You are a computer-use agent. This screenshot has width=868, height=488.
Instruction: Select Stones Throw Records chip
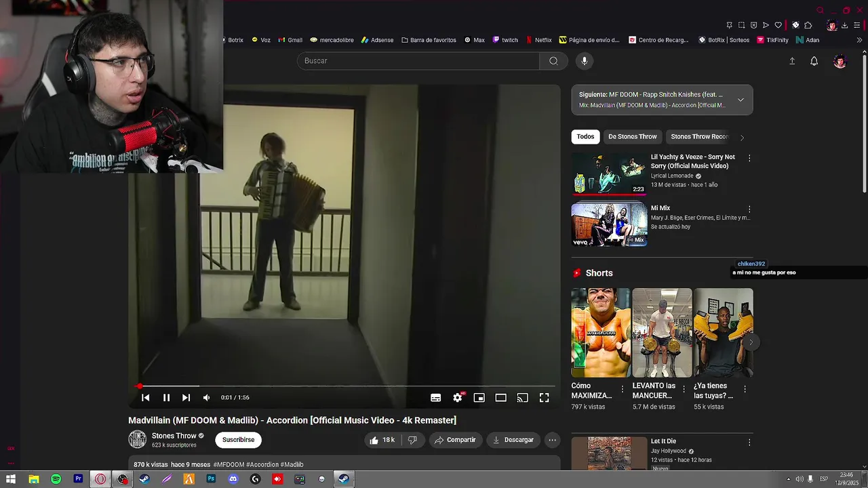[x=700, y=136]
